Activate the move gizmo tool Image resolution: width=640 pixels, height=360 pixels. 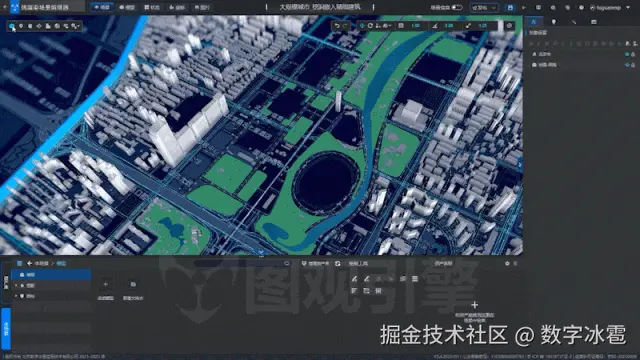[x=362, y=26]
